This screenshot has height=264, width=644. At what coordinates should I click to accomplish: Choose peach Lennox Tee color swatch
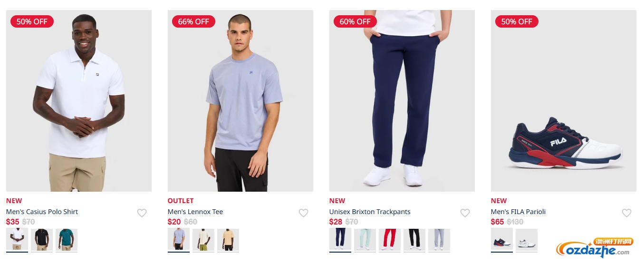228,240
